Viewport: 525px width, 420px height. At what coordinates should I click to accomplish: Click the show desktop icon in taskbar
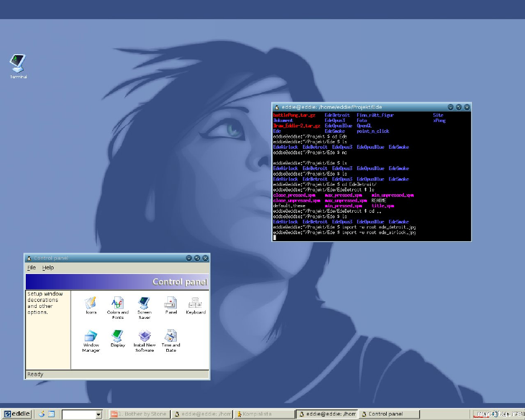click(x=51, y=414)
